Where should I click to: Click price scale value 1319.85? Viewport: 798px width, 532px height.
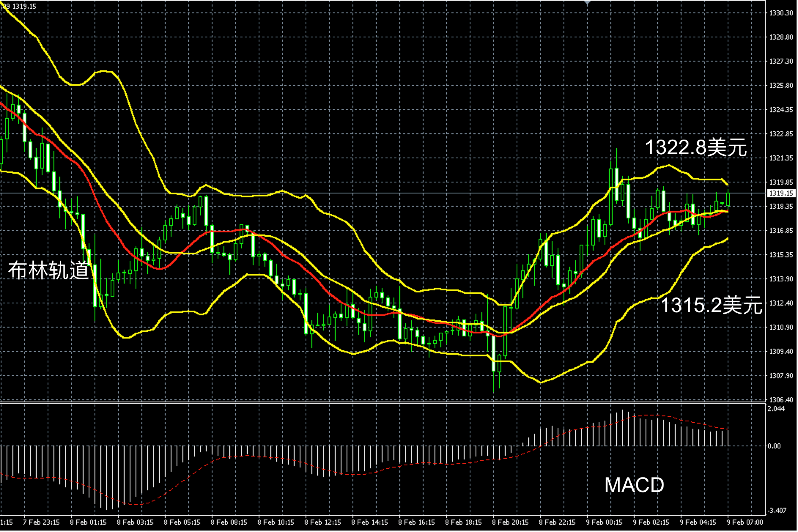coord(781,182)
